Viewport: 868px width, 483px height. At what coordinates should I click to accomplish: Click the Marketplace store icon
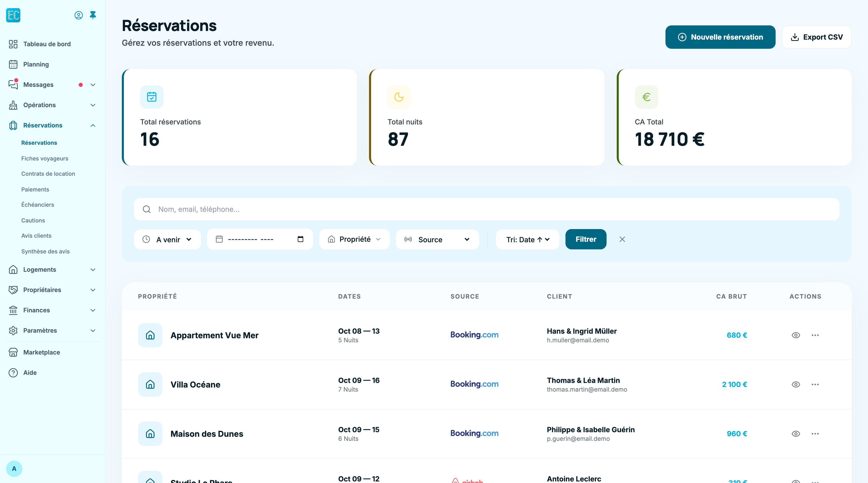[x=13, y=352]
